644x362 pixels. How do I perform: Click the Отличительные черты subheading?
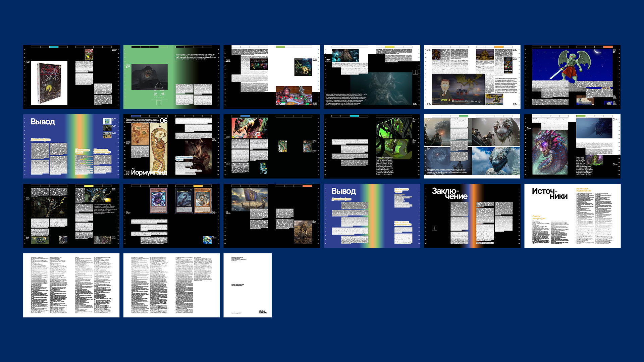[184, 158]
